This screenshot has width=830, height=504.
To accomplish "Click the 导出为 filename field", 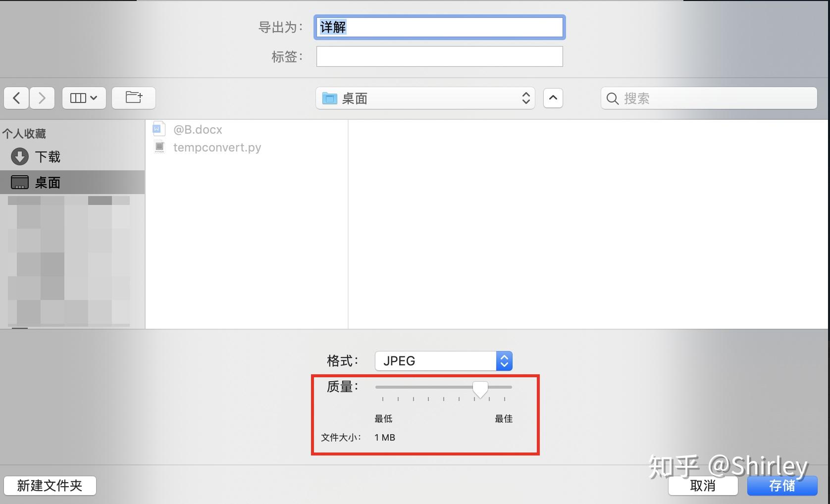I will (x=439, y=27).
